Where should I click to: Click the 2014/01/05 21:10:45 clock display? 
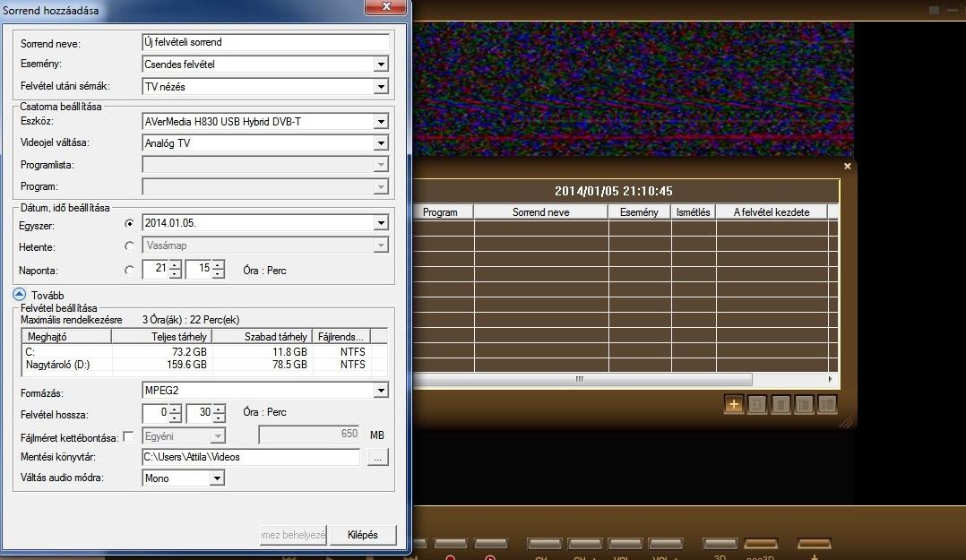[x=614, y=191]
